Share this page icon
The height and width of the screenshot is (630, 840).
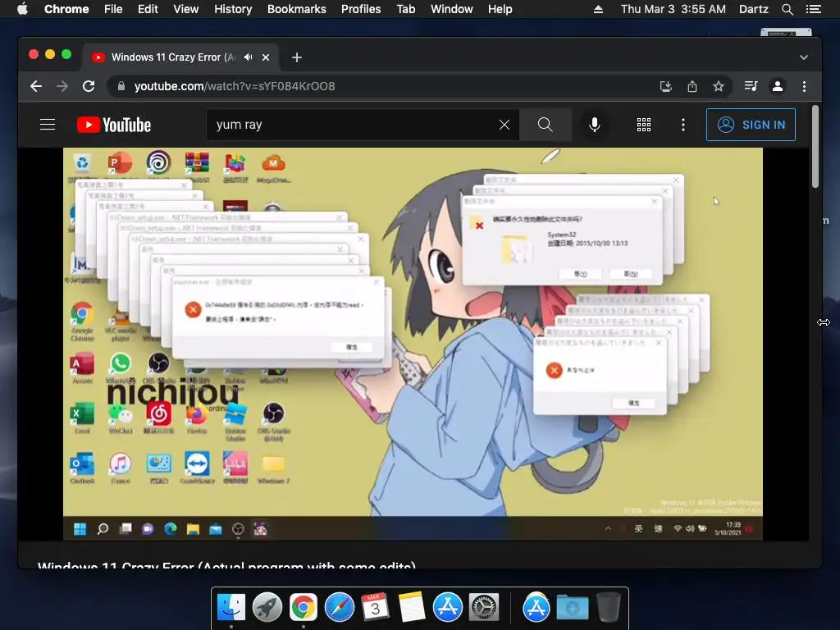[692, 86]
